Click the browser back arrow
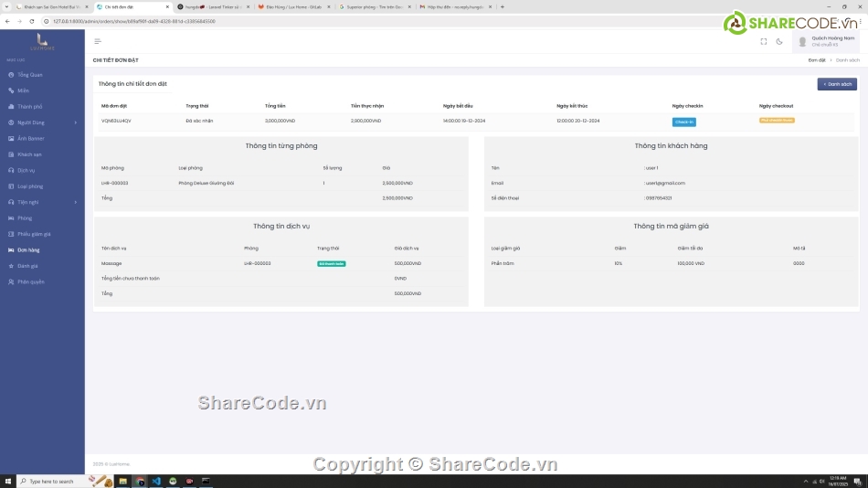 pos(7,22)
